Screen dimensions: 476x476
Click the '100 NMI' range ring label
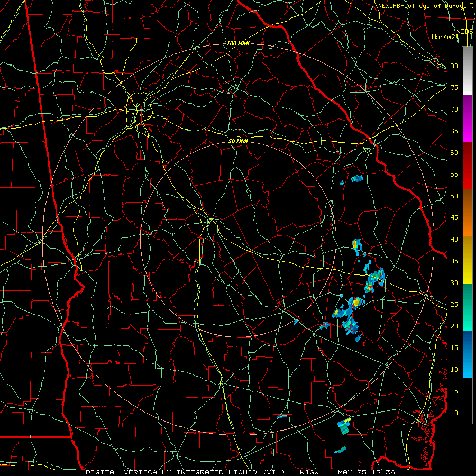238,43
